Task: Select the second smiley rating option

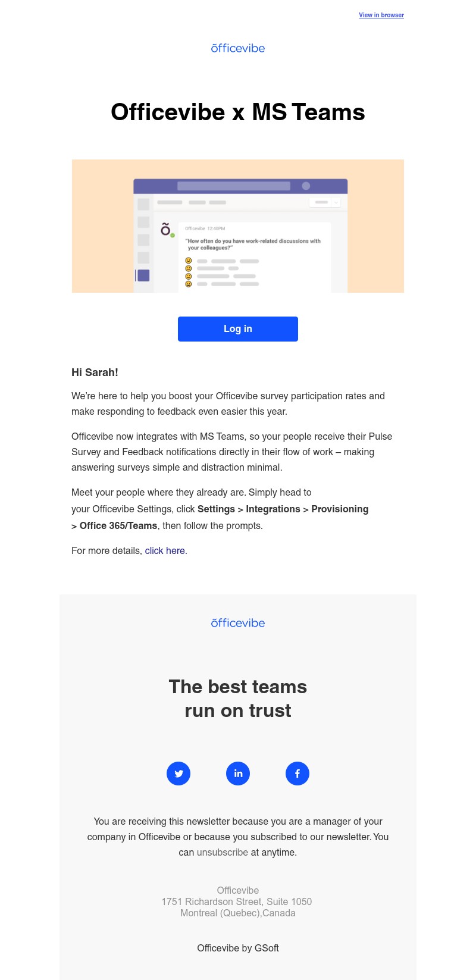Action: tap(189, 267)
